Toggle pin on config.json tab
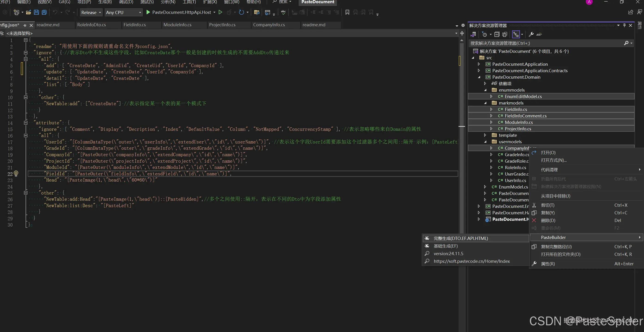 pyautogui.click(x=25, y=25)
